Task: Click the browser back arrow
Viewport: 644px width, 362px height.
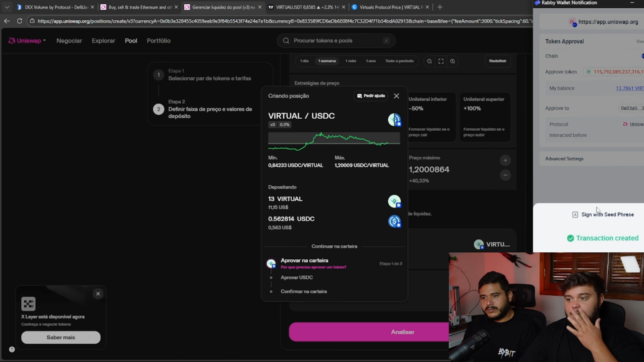Action: coord(7,21)
